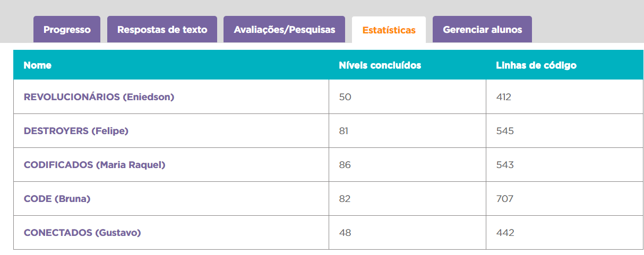
Task: Click the Níveis concluídos column header
Action: (x=380, y=65)
